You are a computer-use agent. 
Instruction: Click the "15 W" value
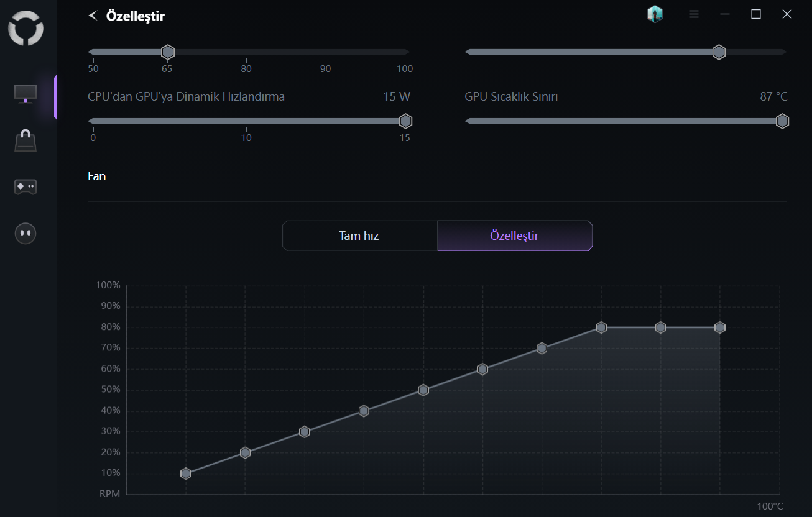coord(397,96)
